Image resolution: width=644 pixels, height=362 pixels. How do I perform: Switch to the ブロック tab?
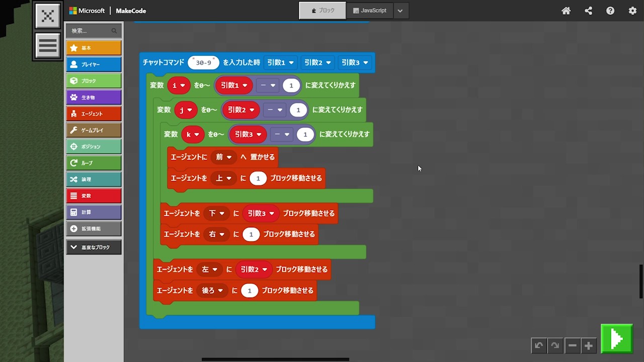pos(323,11)
